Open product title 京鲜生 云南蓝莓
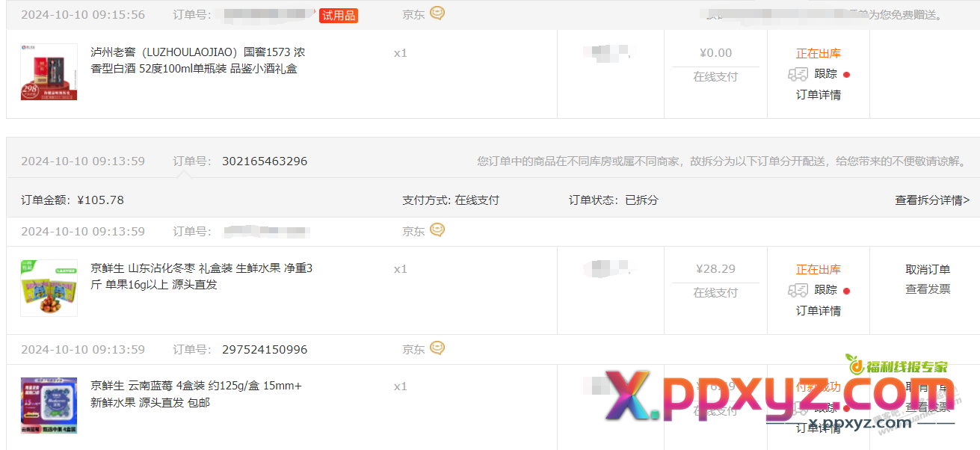 tap(197, 394)
